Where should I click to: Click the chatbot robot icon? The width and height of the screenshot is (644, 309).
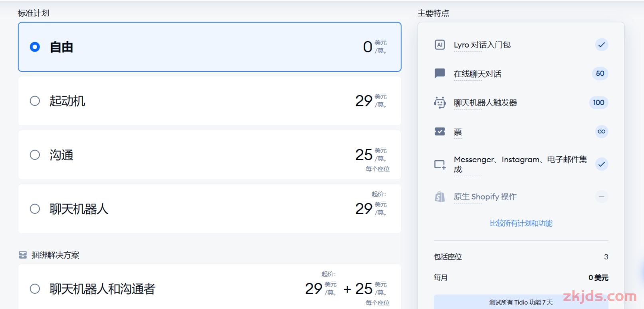pyautogui.click(x=440, y=103)
